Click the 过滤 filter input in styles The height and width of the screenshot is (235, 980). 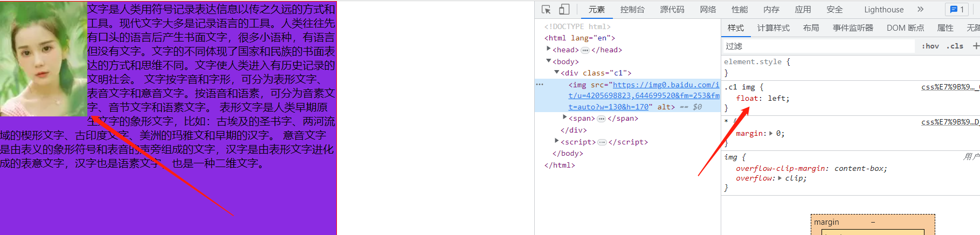[818, 46]
